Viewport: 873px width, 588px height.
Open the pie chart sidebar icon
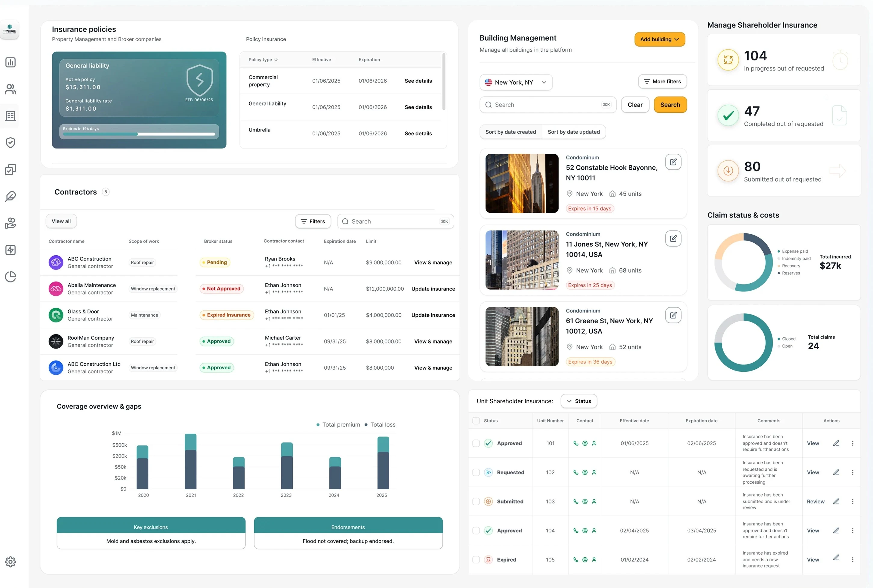click(x=11, y=277)
